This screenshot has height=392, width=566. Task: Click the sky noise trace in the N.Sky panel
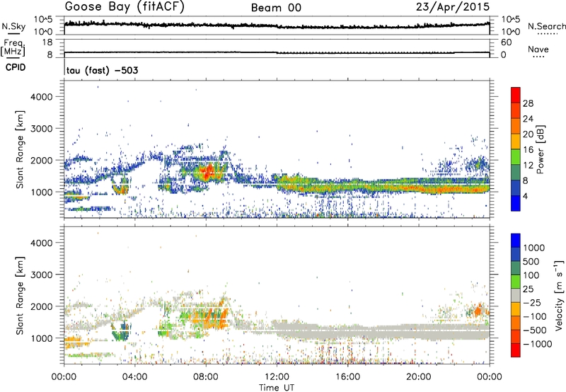(x=277, y=25)
